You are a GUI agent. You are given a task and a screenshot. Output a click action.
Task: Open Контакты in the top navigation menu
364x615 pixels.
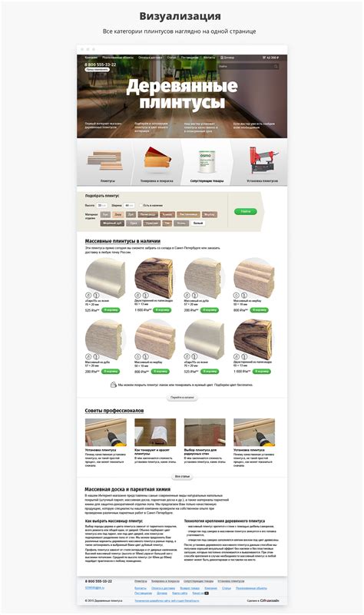(209, 58)
